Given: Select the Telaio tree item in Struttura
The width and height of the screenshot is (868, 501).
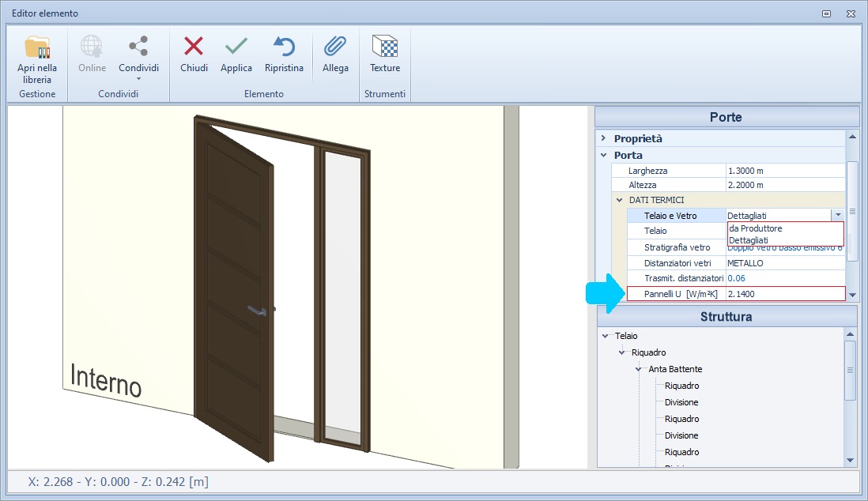Looking at the screenshot, I should pyautogui.click(x=626, y=336).
